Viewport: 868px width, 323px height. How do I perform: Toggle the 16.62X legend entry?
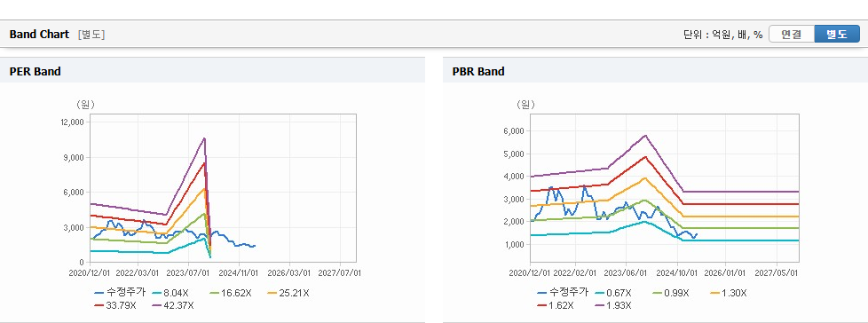pyautogui.click(x=230, y=293)
